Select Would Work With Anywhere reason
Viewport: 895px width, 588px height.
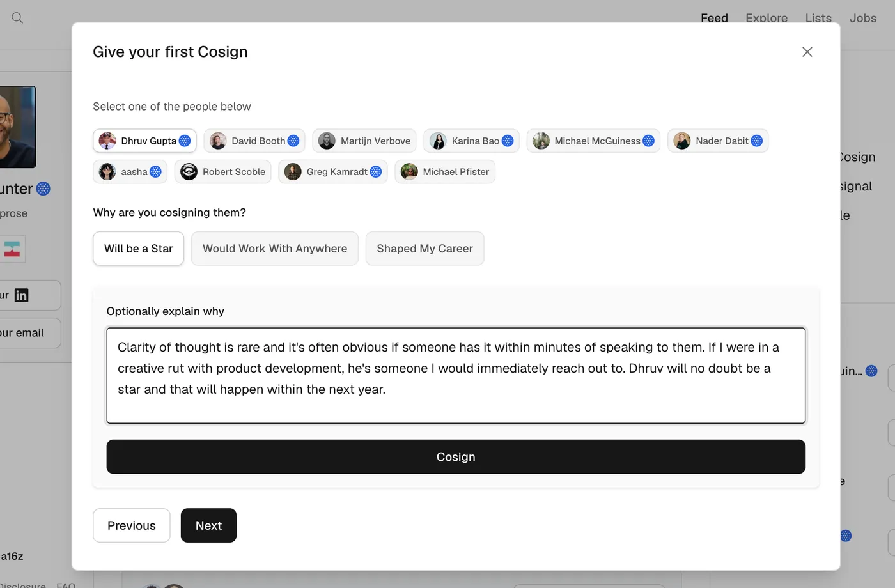click(x=275, y=249)
